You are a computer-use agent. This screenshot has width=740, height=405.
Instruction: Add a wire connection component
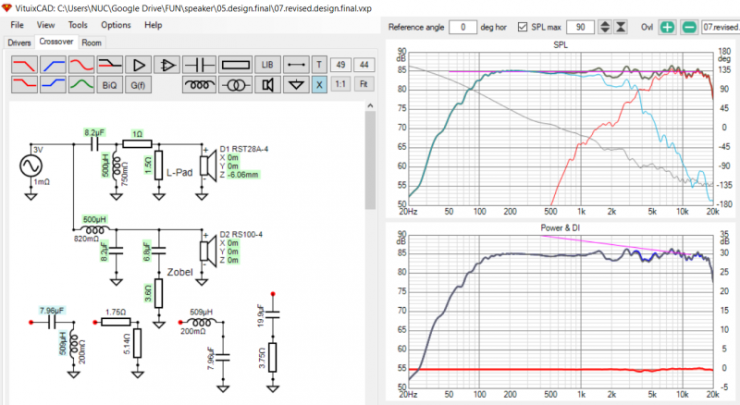(x=295, y=64)
